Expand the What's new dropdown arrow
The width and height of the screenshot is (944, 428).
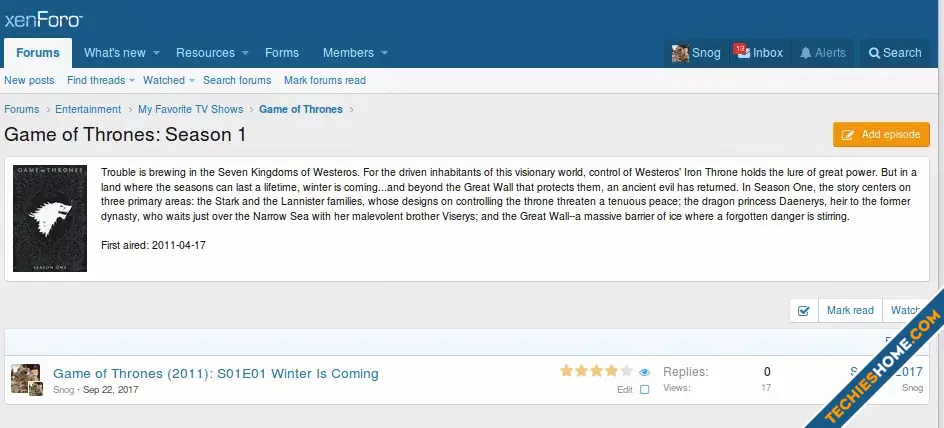157,53
